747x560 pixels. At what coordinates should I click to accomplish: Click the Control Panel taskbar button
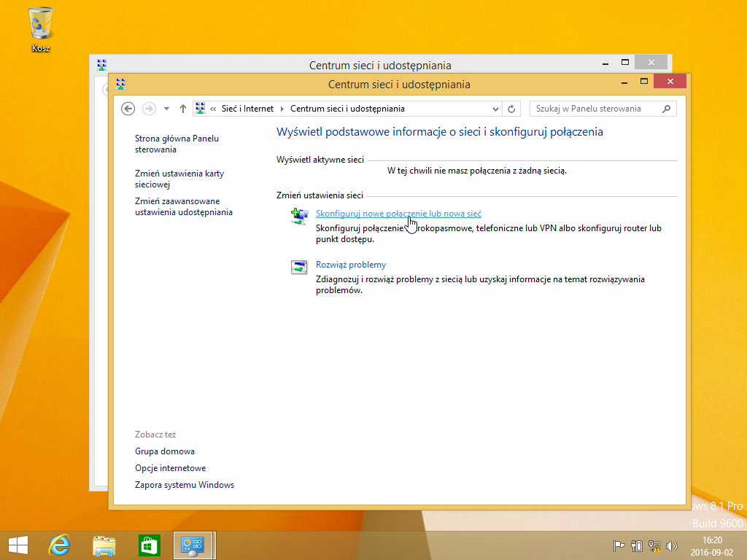click(x=193, y=545)
